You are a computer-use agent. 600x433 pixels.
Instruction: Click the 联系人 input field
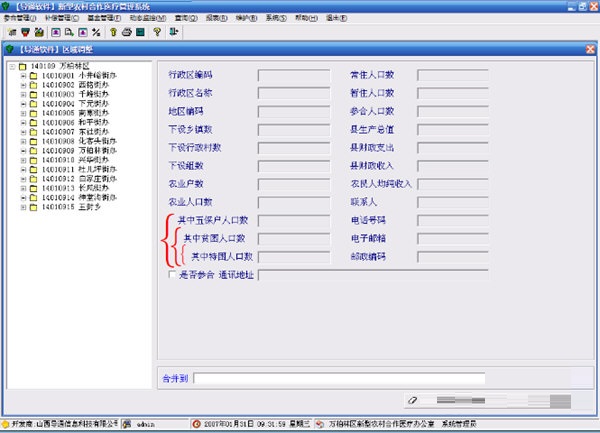pos(453,202)
